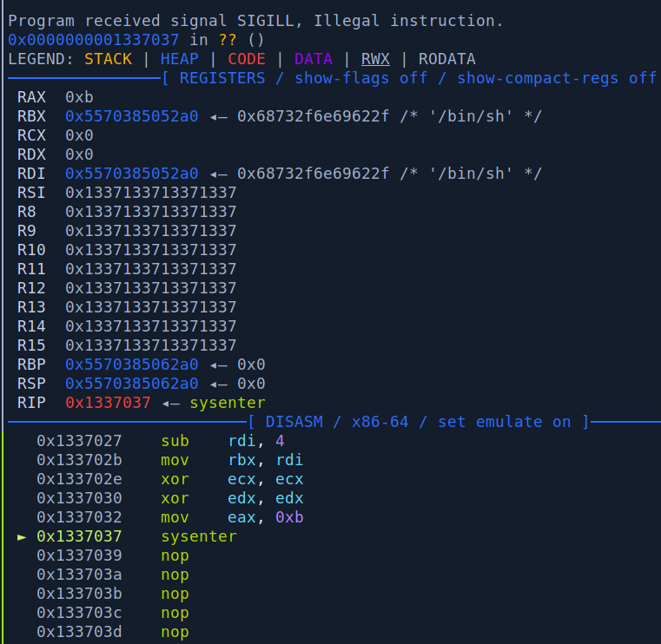Click the blue crash address 0x0000000001337037
The image size is (661, 644).
point(94,40)
